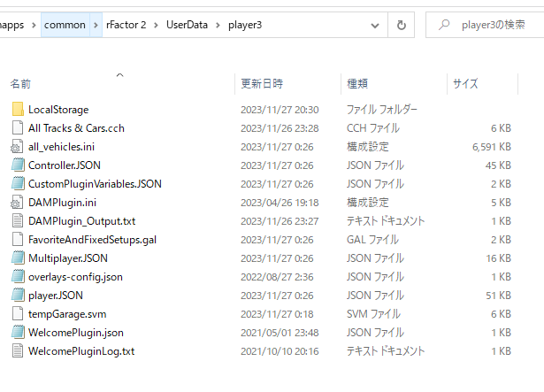Open the address bar history dropdown
Viewport: 544px width, 392px height.
pyautogui.click(x=375, y=26)
